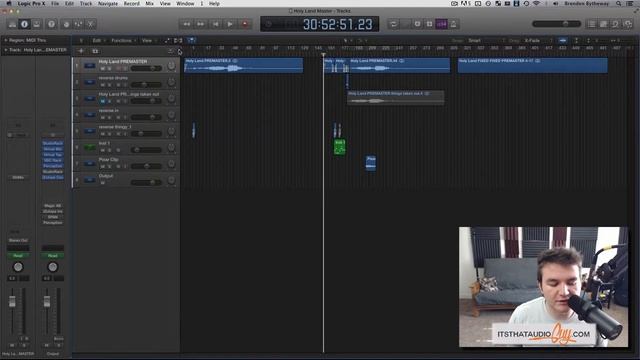The width and height of the screenshot is (640, 360).
Task: Select muted strings taken out region
Action: (396, 98)
